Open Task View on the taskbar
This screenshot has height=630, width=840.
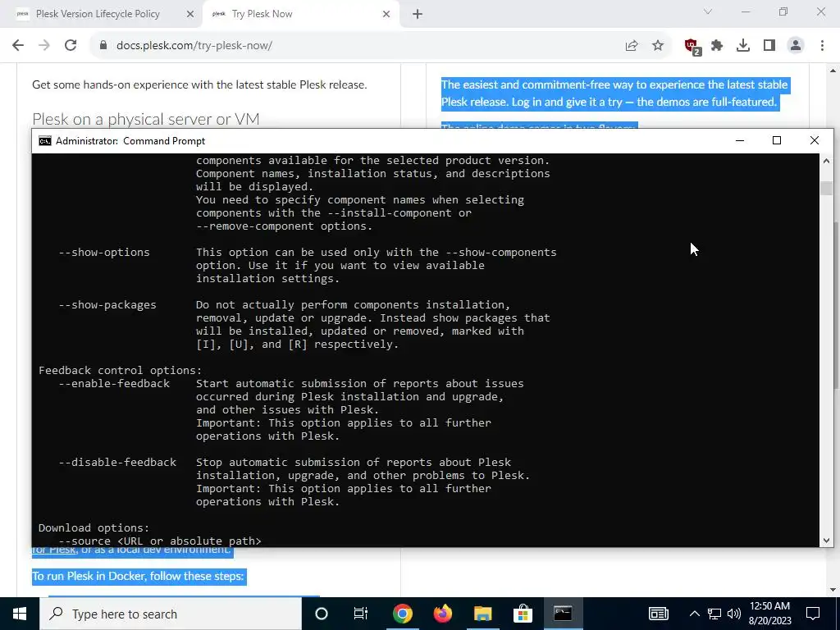pyautogui.click(x=361, y=614)
